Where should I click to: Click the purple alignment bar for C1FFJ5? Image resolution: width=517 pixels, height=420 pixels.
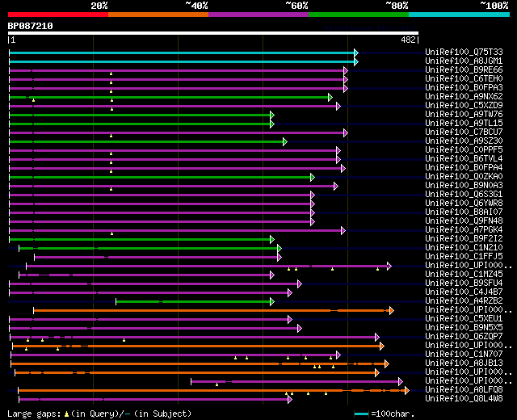tap(157, 257)
